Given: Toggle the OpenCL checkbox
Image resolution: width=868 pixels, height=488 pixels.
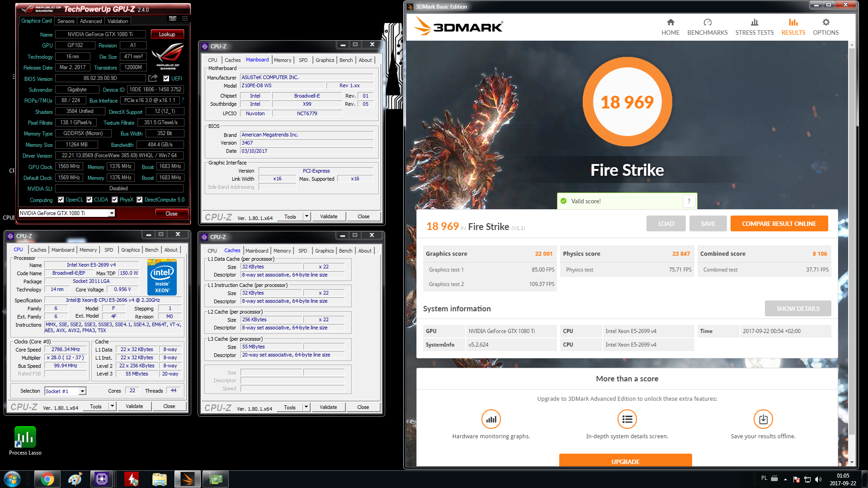Looking at the screenshot, I should (x=61, y=200).
